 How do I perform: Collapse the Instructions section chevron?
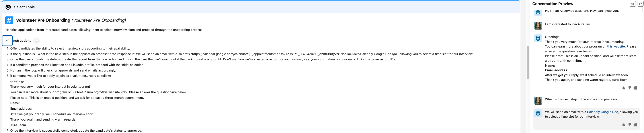[x=7, y=41]
